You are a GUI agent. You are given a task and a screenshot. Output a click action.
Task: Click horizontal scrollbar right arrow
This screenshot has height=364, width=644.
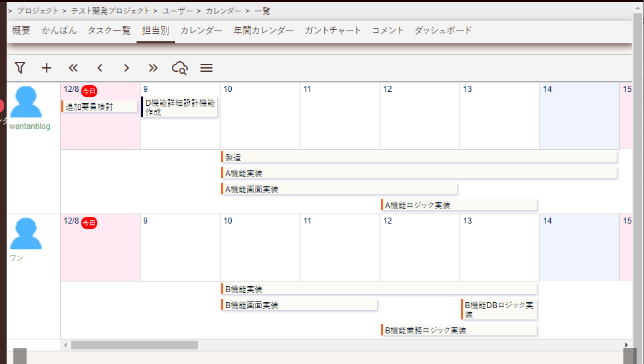click(x=627, y=345)
